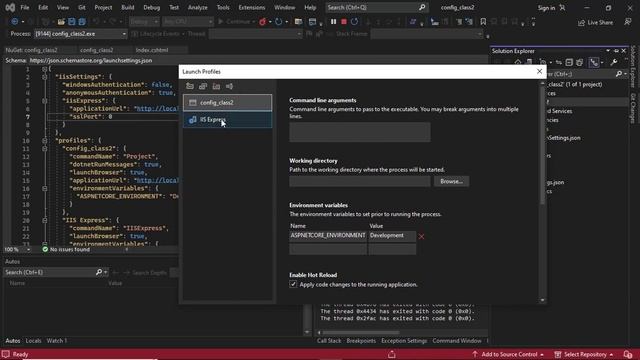Edit the Development value cell
Image resolution: width=640 pixels, height=360 pixels.
(392, 236)
